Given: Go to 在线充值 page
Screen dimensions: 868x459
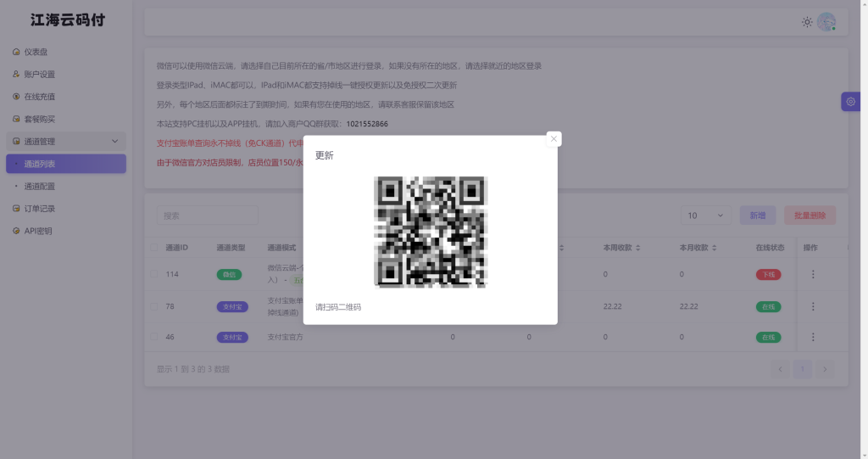Looking at the screenshot, I should pyautogui.click(x=66, y=97).
